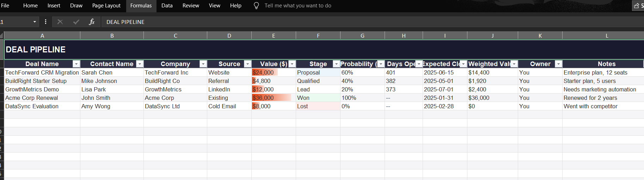The width and height of the screenshot is (644, 180).
Task: Open the Stage filter dropdown
Action: tap(336, 64)
